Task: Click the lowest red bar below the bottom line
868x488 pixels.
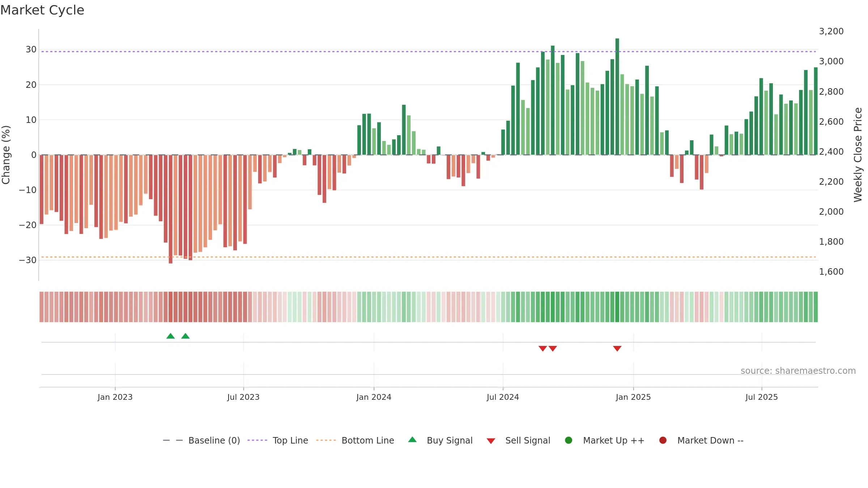Action: [171, 209]
